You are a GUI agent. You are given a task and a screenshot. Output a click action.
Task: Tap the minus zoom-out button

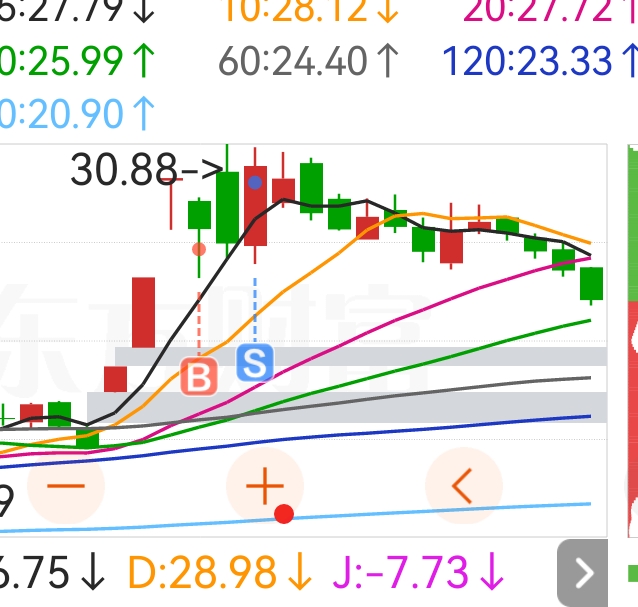click(66, 485)
